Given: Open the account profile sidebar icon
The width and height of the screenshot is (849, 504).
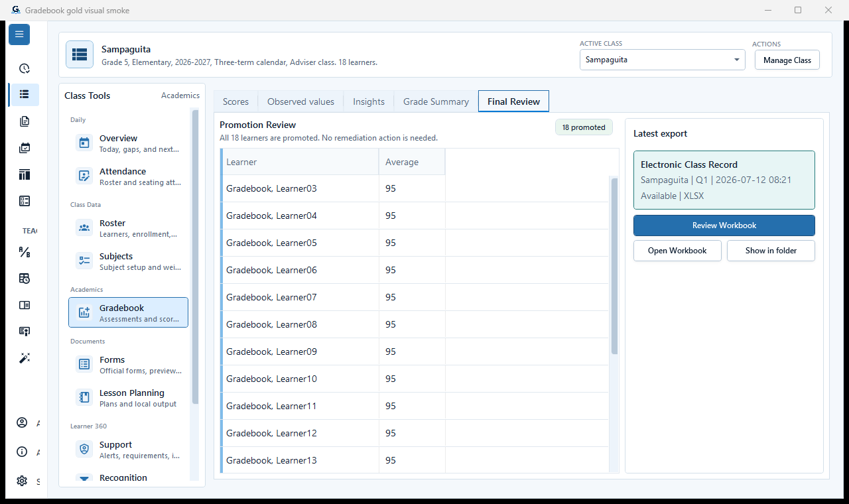Looking at the screenshot, I should pyautogui.click(x=22, y=423).
